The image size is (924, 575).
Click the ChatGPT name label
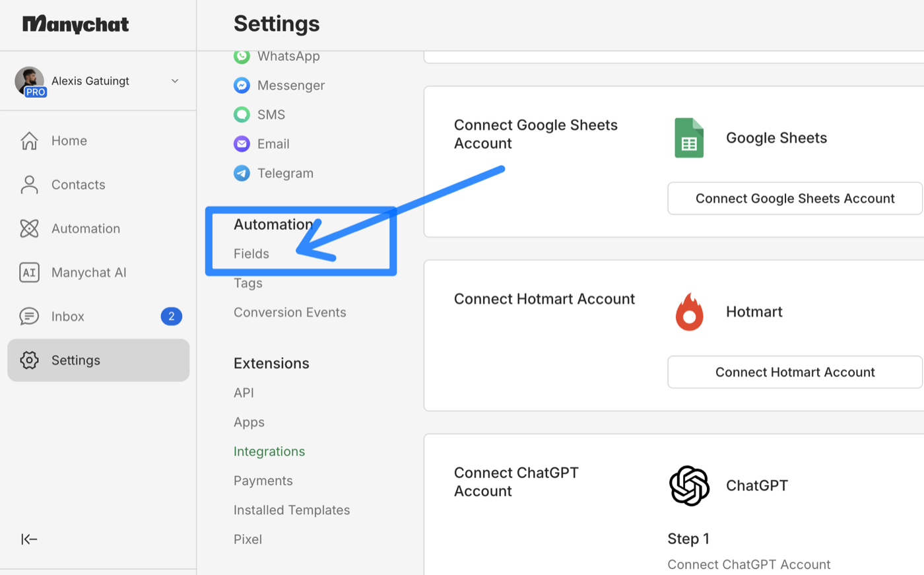click(x=757, y=486)
